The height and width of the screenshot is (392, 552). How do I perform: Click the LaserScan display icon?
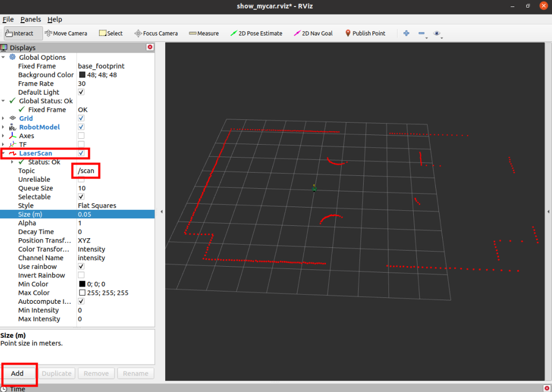click(13, 153)
